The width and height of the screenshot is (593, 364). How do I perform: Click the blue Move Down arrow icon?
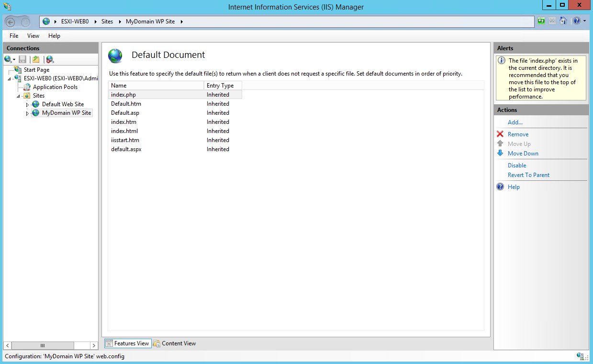(500, 154)
